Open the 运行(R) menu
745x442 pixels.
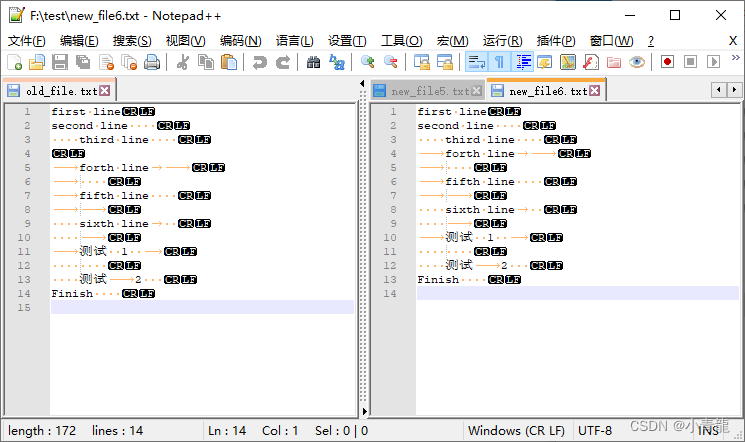pos(502,41)
